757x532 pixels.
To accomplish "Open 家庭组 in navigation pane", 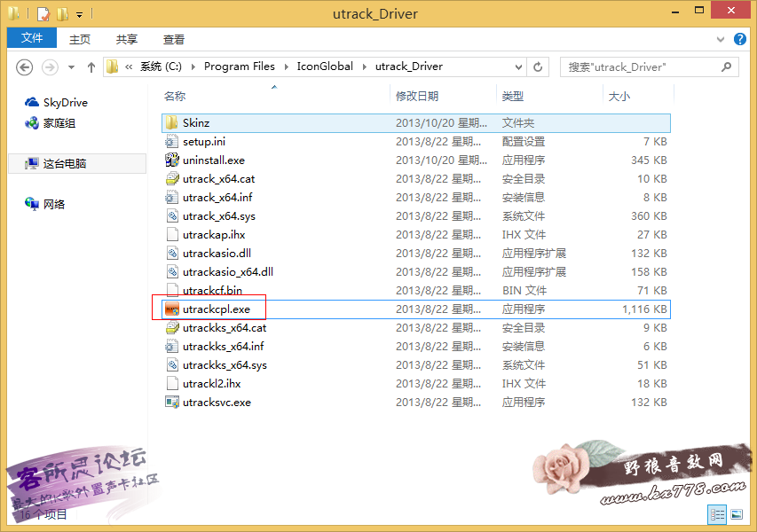I will point(51,123).
